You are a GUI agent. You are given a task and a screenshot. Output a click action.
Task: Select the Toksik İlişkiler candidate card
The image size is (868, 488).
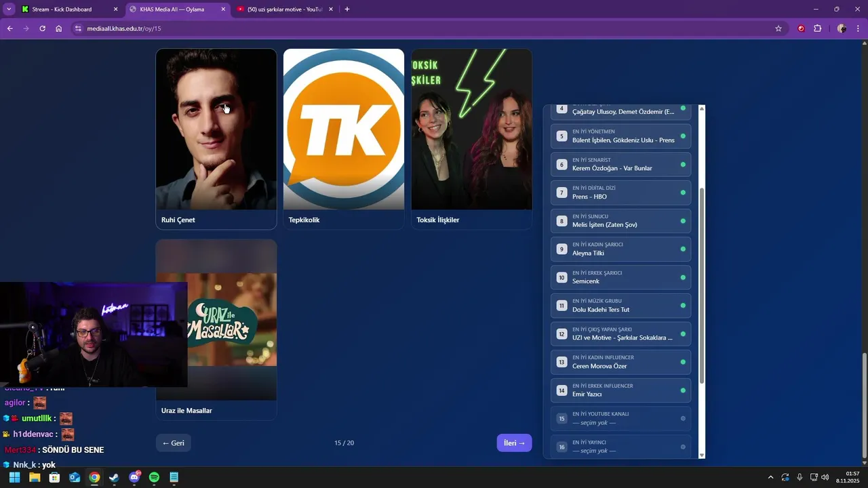point(471,139)
